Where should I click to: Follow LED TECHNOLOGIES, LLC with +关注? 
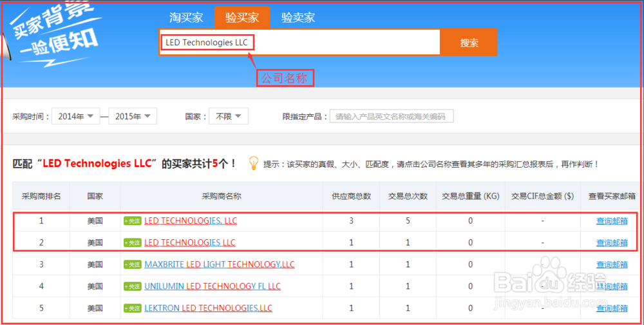(x=133, y=221)
